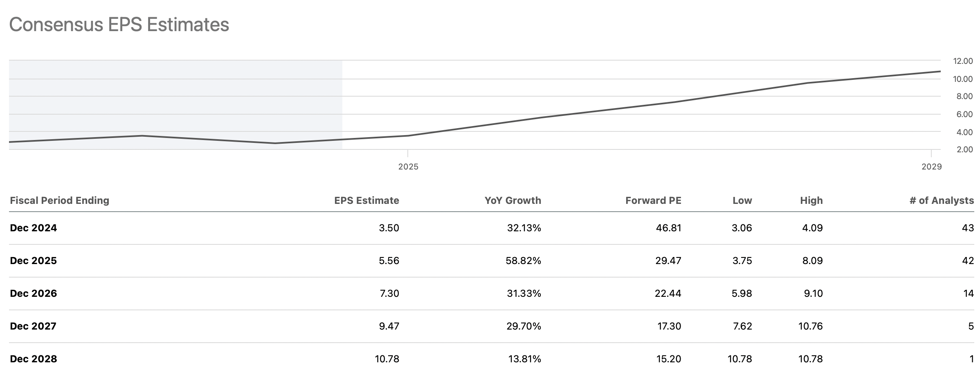This screenshot has width=980, height=375.
Task: Click the 9.47 EPS estimate value
Action: click(389, 326)
